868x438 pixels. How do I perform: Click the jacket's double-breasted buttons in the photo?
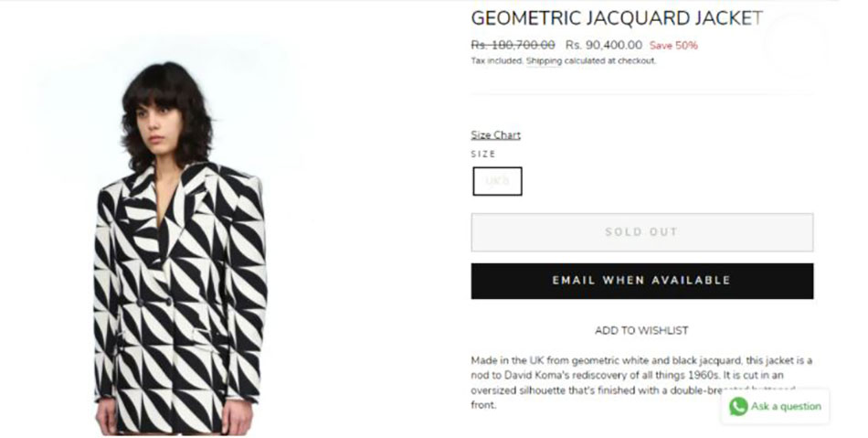click(x=153, y=303)
